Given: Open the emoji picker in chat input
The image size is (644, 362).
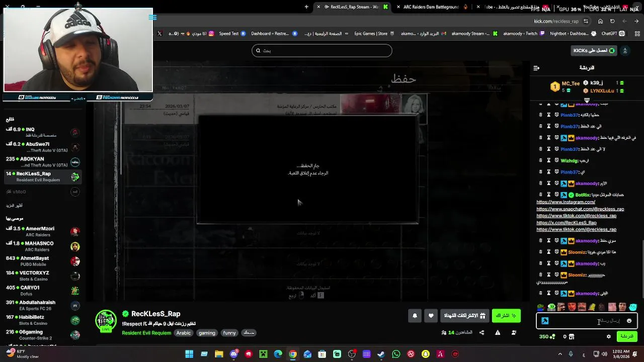Looking at the screenshot, I should (629, 321).
